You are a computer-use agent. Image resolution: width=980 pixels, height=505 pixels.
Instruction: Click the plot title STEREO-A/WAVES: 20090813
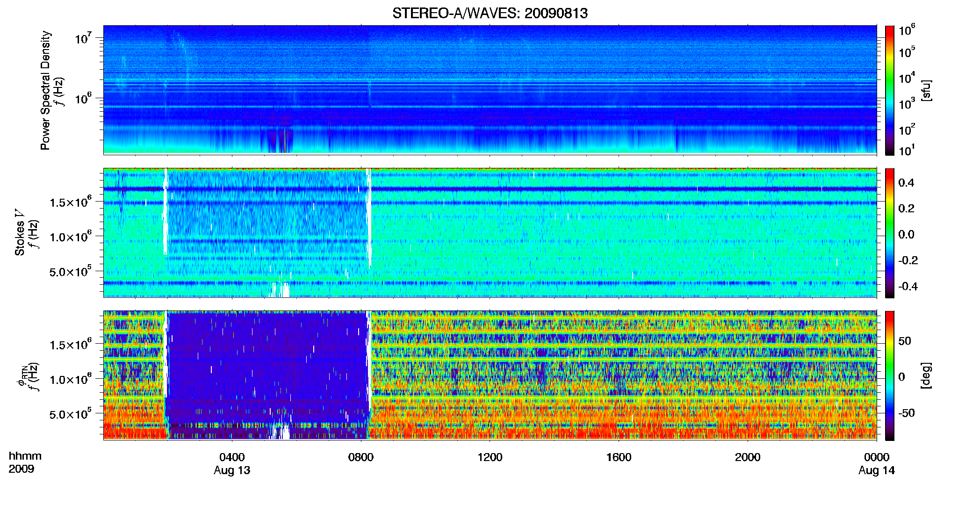coord(490,13)
